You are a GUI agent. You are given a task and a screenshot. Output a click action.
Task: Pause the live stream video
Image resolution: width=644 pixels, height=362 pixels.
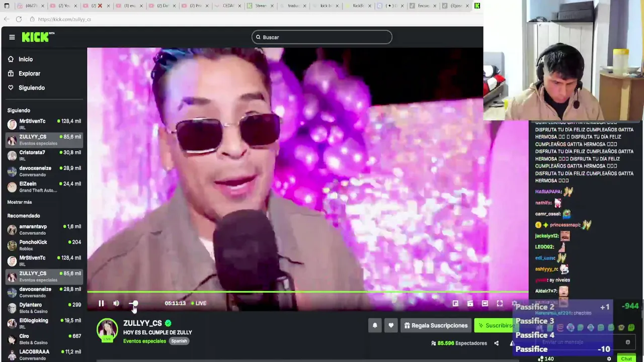101,303
